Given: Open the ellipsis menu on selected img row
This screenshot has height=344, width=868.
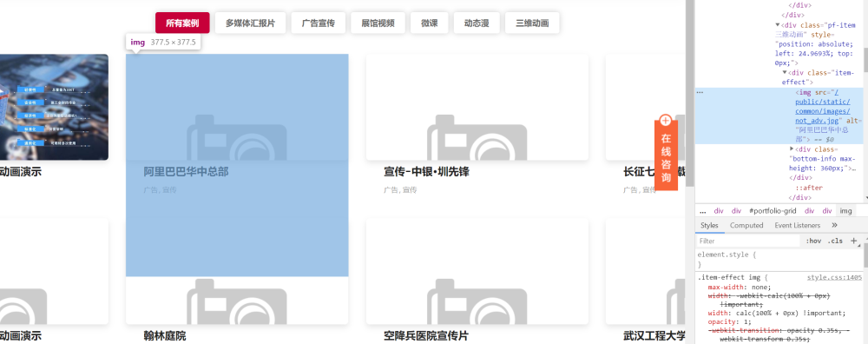Looking at the screenshot, I should 700,92.
